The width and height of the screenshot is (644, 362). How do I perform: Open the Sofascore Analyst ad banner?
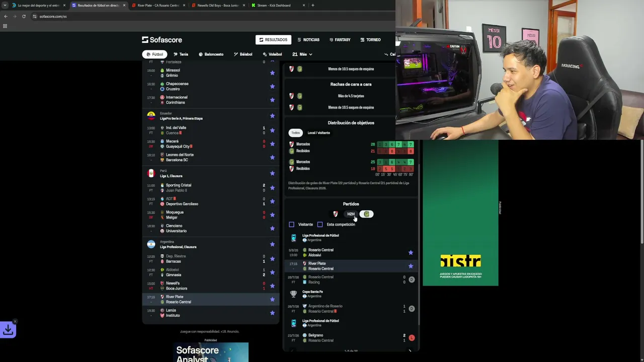coord(211,352)
